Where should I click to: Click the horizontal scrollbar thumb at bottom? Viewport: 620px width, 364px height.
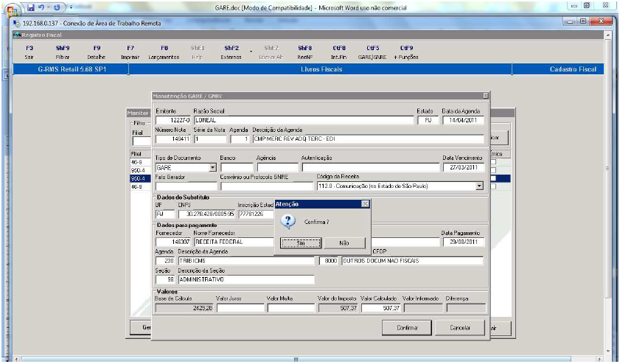point(296,360)
